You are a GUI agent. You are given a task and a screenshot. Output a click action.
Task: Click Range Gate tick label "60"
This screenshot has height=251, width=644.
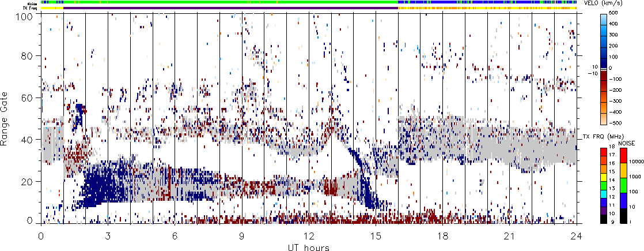(28, 98)
